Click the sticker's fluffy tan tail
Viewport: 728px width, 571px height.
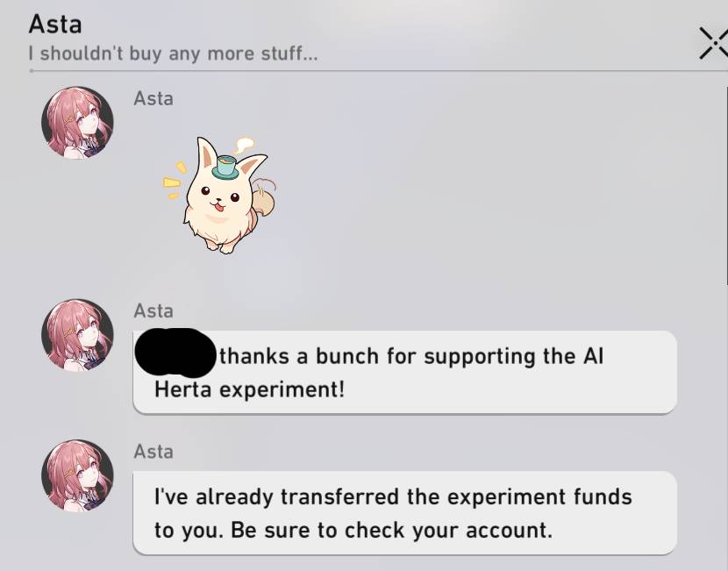pyautogui.click(x=264, y=200)
